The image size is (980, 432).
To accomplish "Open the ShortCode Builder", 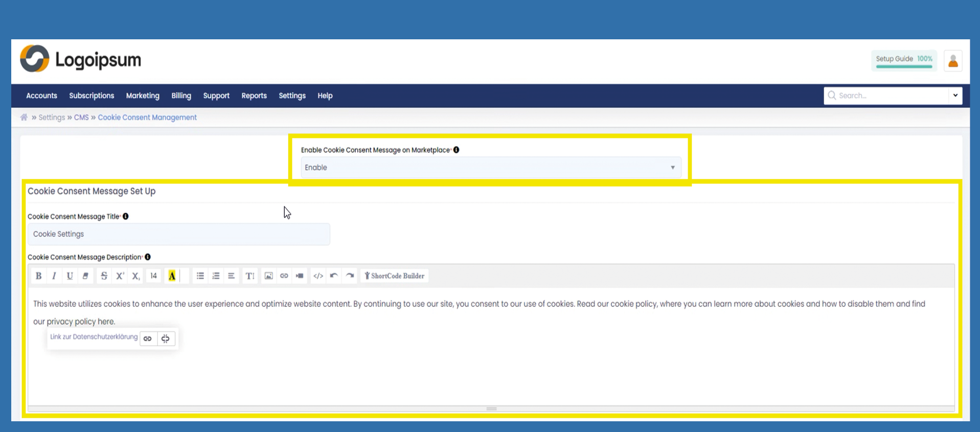I will [x=394, y=276].
